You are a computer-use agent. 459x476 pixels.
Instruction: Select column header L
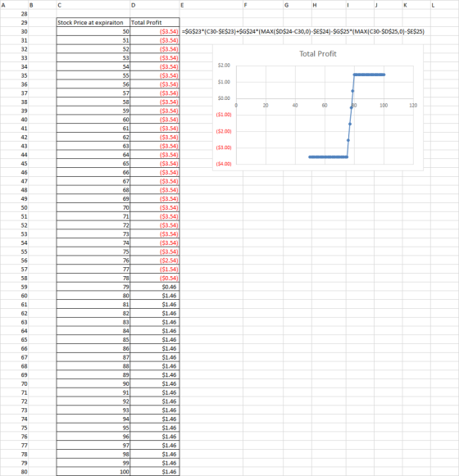pyautogui.click(x=444, y=5)
